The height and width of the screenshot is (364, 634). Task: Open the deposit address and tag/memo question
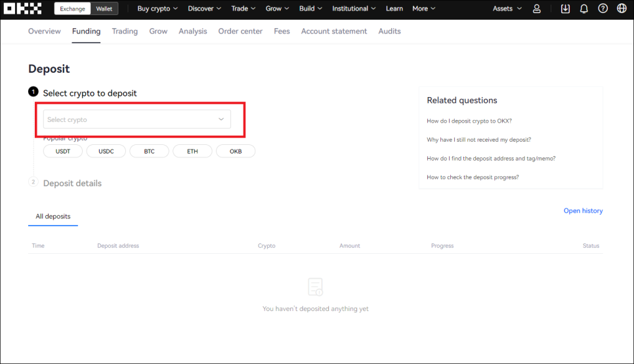(x=491, y=158)
